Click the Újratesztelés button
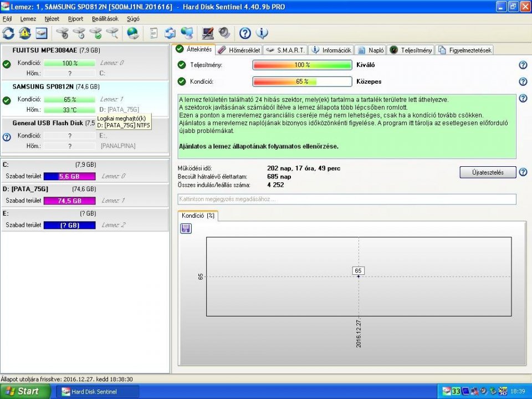Screen dimensions: 532x399 pyautogui.click(x=488, y=172)
